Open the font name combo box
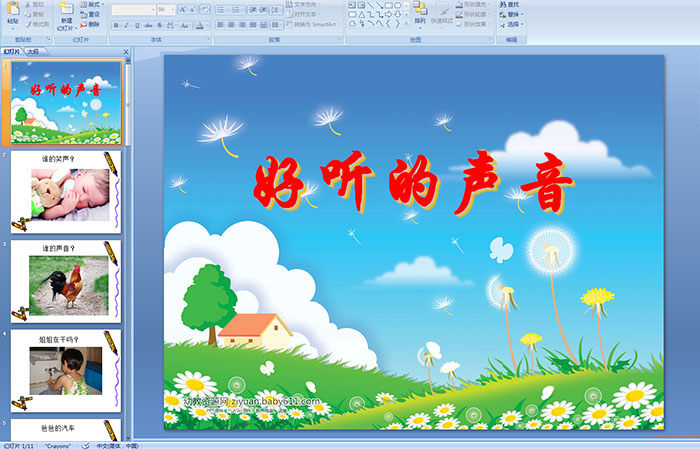700x449 pixels. (133, 9)
